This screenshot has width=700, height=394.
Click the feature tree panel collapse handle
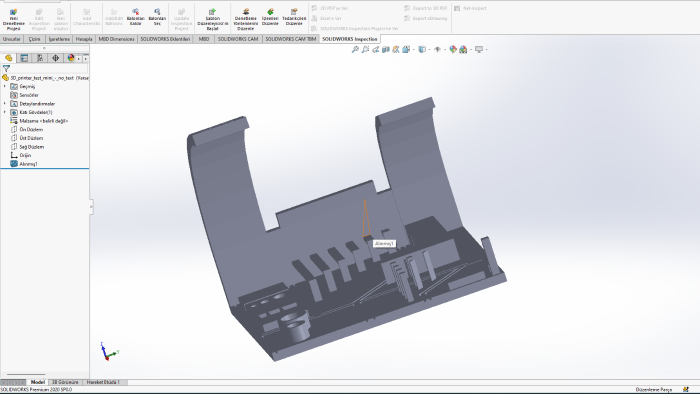92,207
